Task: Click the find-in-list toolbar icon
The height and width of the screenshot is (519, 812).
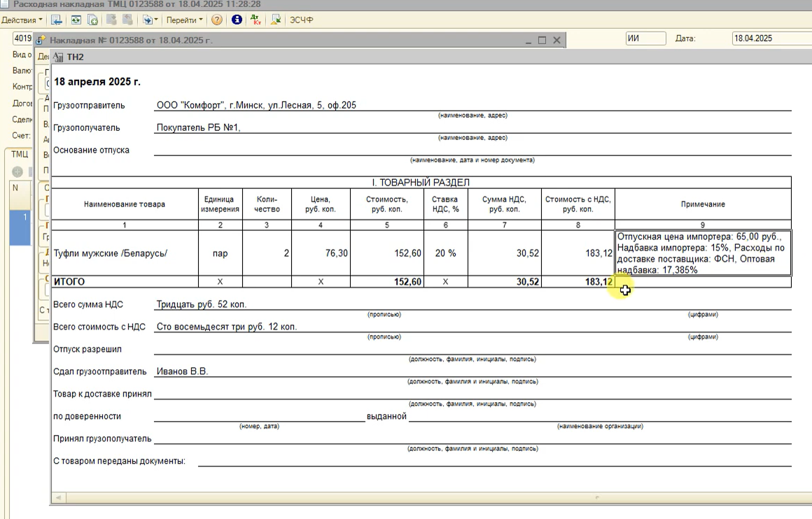Action: point(57,20)
